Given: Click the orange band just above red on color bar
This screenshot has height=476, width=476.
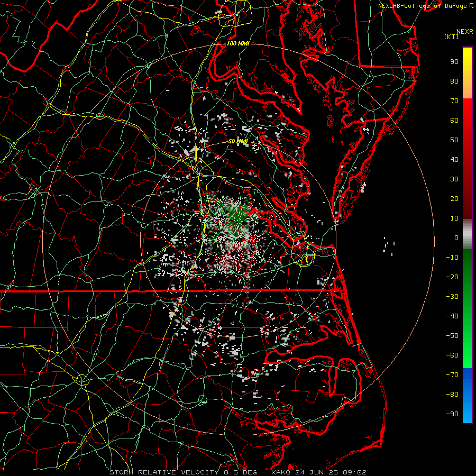Looking at the screenshot, I should [x=467, y=89].
